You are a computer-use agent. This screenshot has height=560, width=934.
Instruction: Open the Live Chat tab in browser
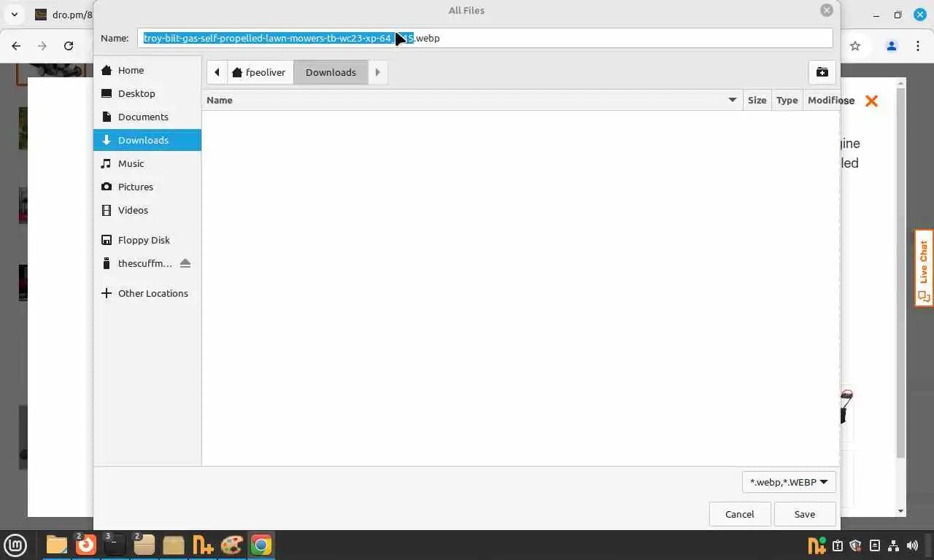[x=924, y=268]
